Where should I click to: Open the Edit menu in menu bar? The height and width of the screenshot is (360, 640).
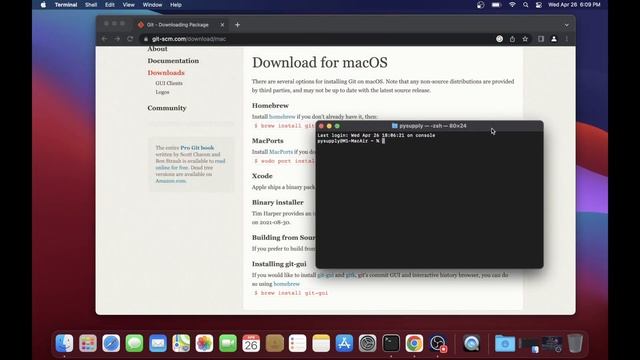click(109, 5)
